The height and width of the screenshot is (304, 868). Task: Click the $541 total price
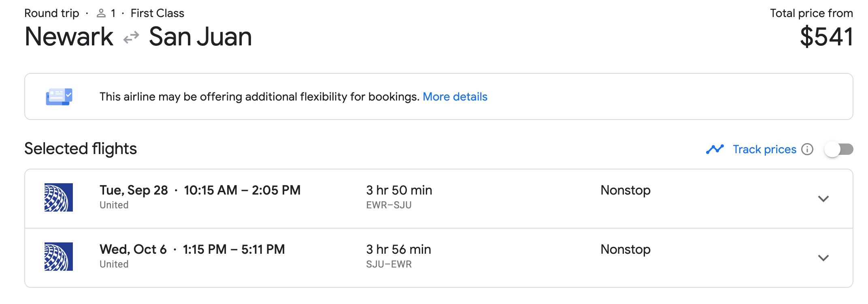[826, 37]
